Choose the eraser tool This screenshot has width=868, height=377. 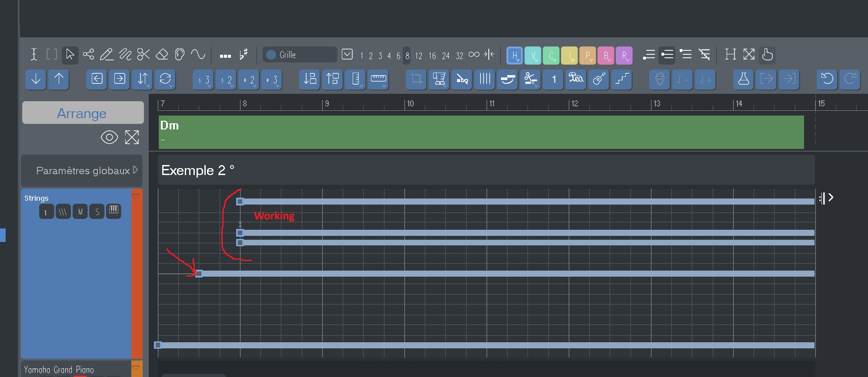tap(162, 55)
